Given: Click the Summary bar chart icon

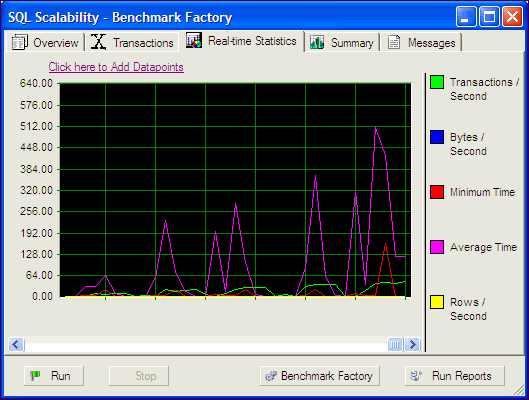Looking at the screenshot, I should click(x=317, y=42).
